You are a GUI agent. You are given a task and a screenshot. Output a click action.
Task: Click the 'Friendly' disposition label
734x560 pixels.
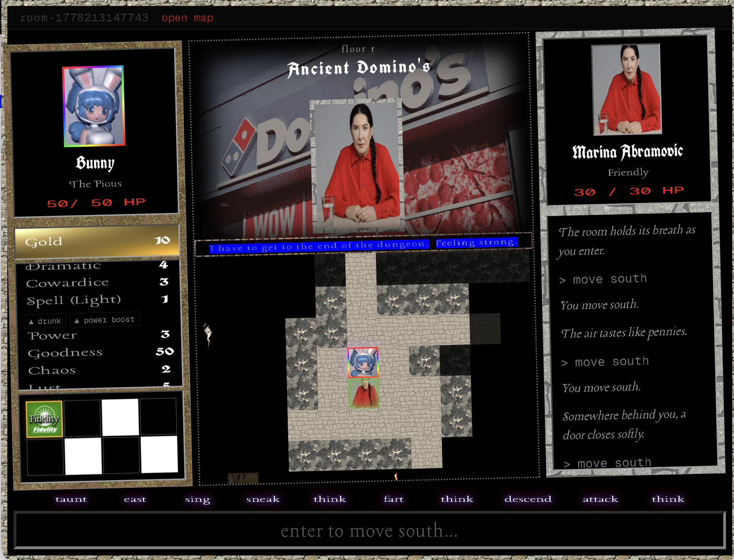628,172
